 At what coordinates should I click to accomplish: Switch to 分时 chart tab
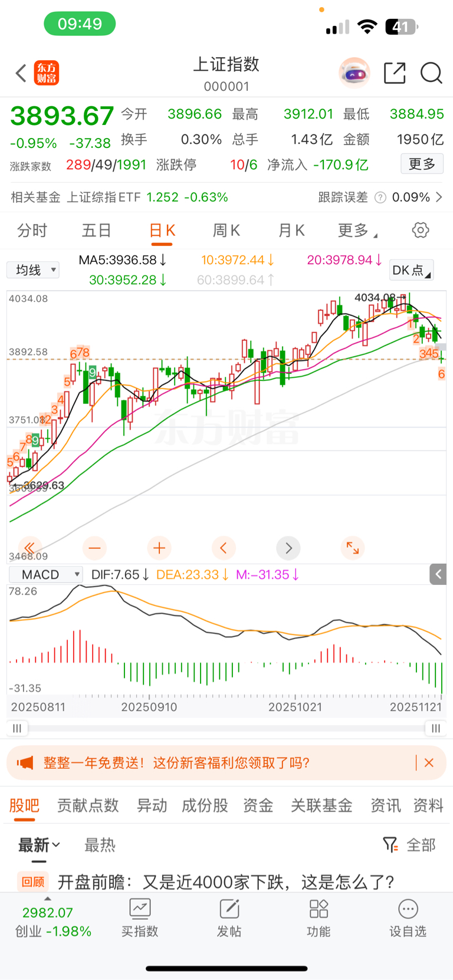tap(32, 231)
